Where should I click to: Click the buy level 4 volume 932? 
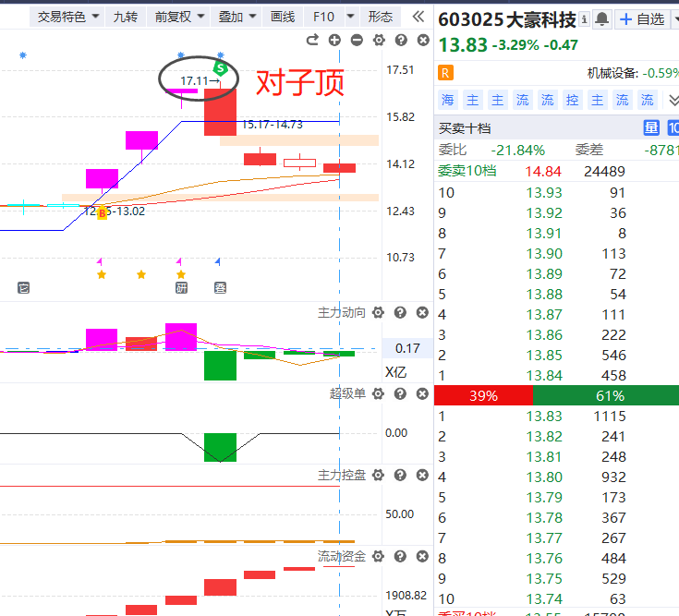click(x=613, y=477)
